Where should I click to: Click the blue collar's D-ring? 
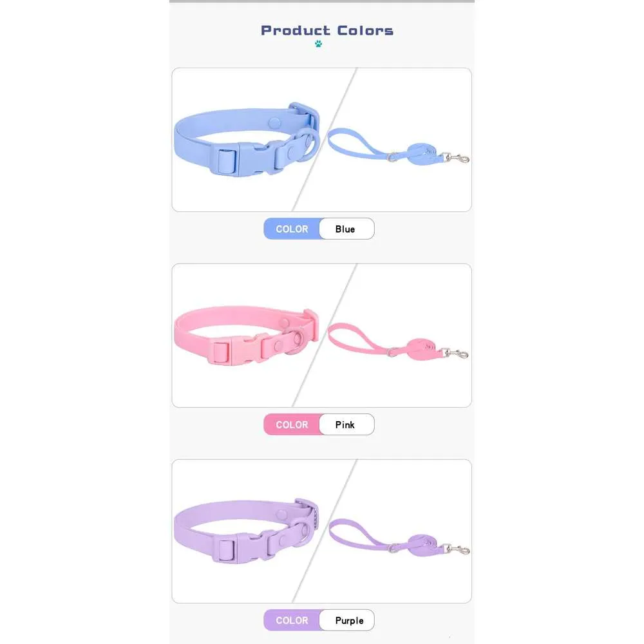pyautogui.click(x=307, y=144)
